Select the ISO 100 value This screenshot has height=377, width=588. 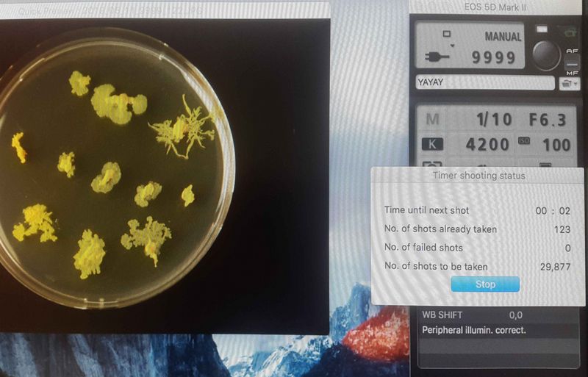(557, 145)
